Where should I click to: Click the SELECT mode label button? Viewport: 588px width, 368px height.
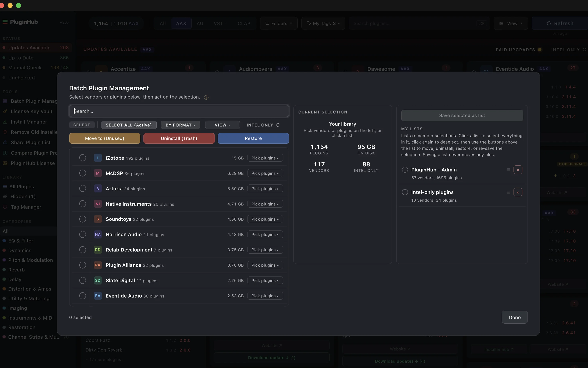[x=82, y=125]
